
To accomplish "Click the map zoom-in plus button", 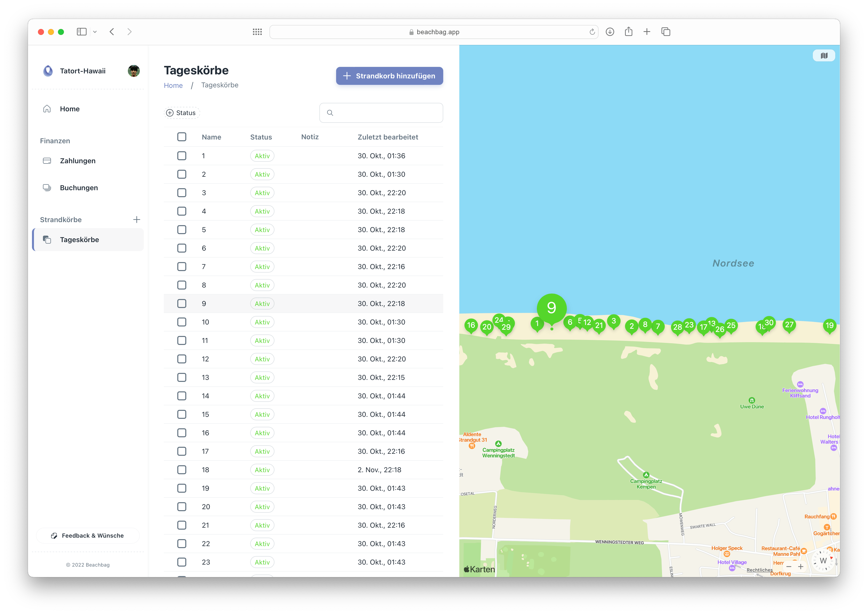I will point(801,566).
